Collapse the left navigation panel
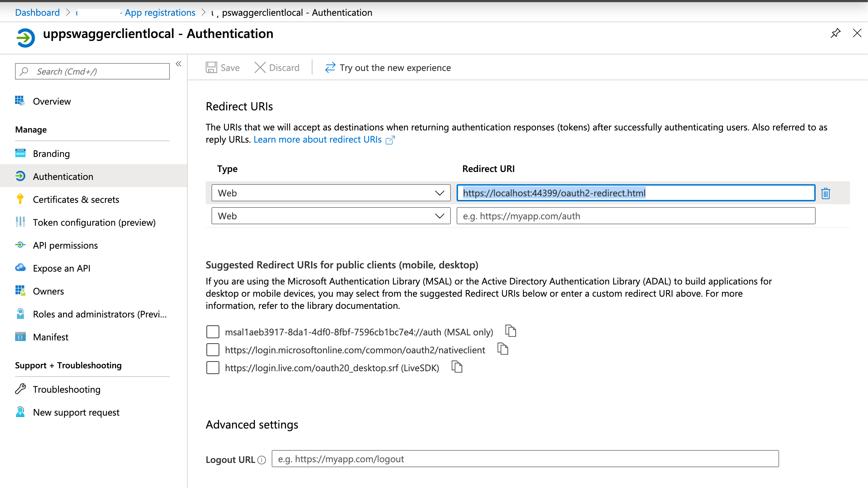 pyautogui.click(x=178, y=64)
